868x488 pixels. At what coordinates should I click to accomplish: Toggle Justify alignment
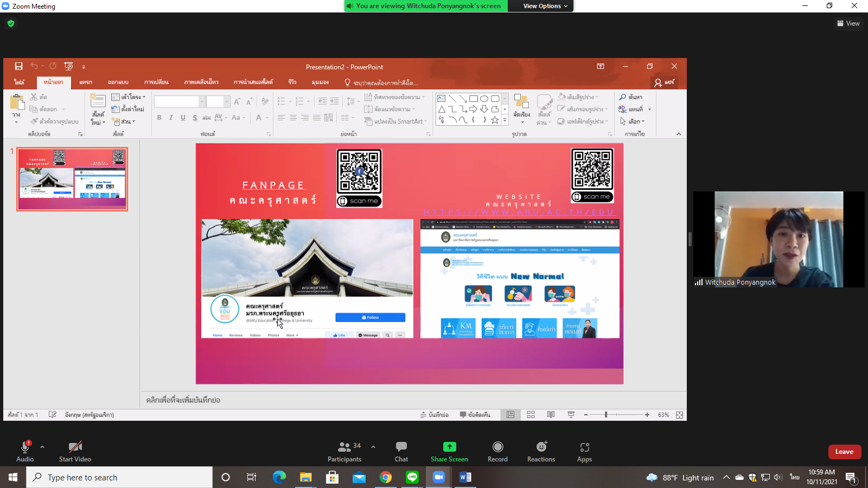click(x=317, y=118)
